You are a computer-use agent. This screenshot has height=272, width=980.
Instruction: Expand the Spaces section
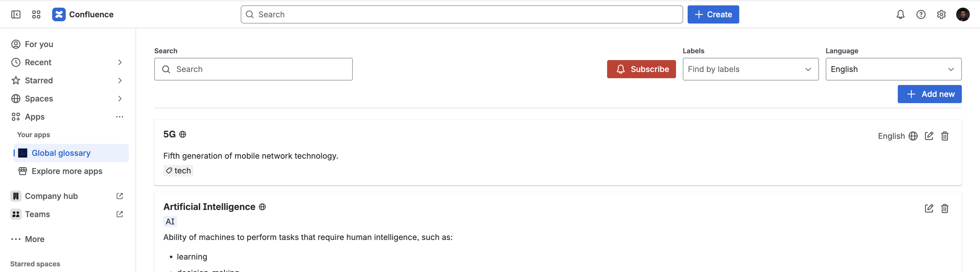click(x=120, y=98)
